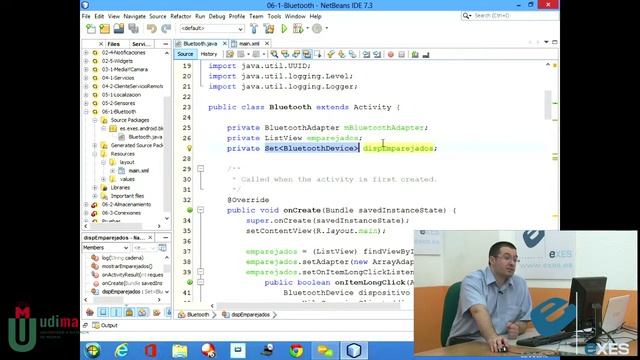The width and height of the screenshot is (640, 360).
Task: Click the Undo arrow icon
Action: pyautogui.click(x=152, y=29)
